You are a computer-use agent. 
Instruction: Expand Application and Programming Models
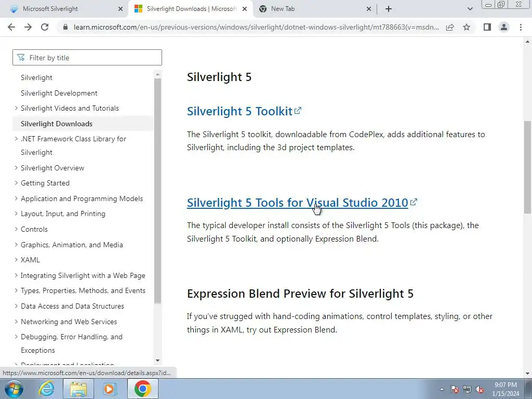tap(16, 198)
